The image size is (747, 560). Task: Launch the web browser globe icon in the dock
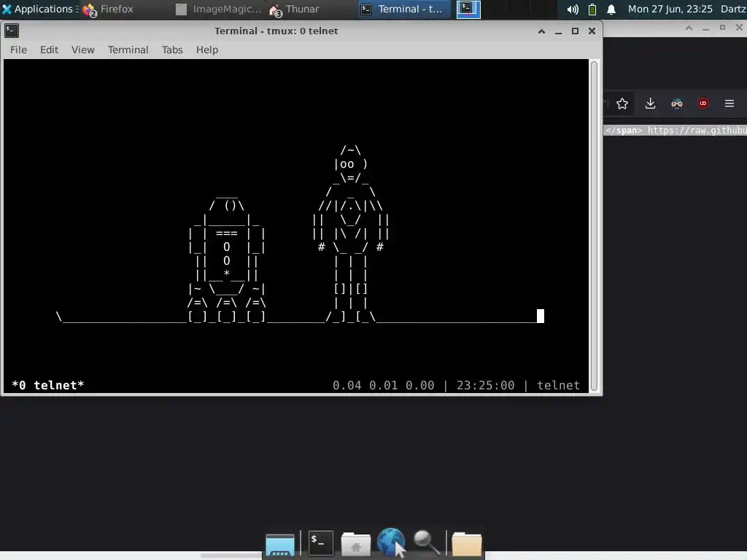point(391,542)
